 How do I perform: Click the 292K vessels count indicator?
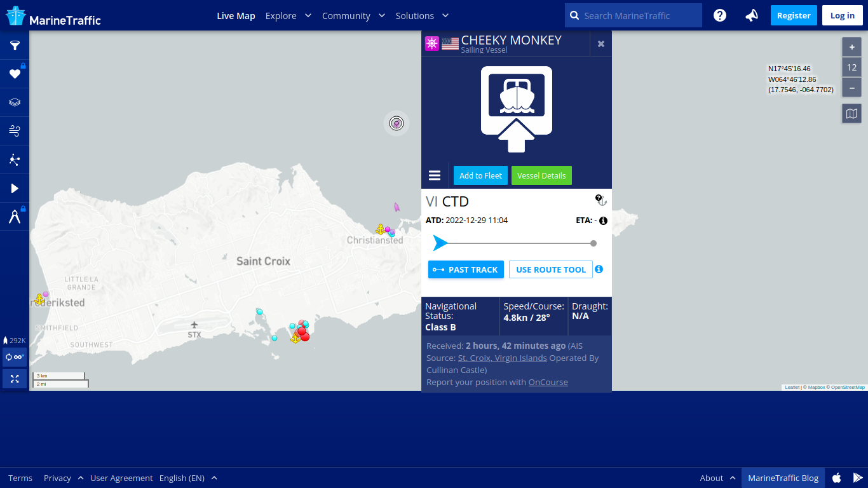coord(14,341)
